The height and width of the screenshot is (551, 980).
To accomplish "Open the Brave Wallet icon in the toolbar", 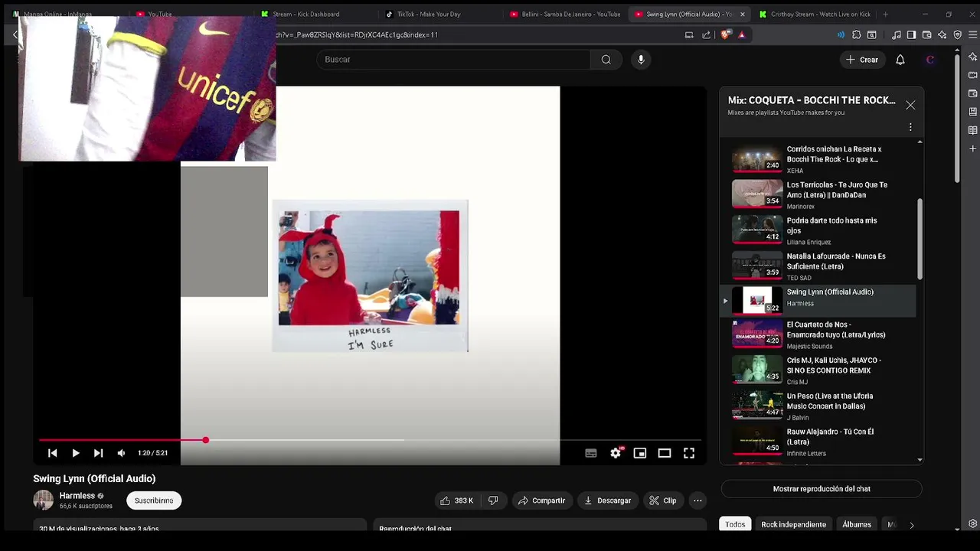I will coord(926,34).
